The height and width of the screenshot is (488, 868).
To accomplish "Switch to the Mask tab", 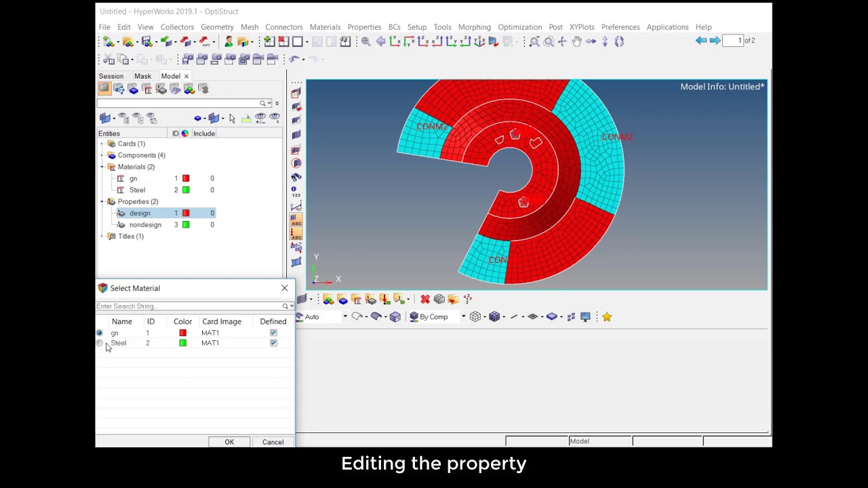I will point(142,76).
